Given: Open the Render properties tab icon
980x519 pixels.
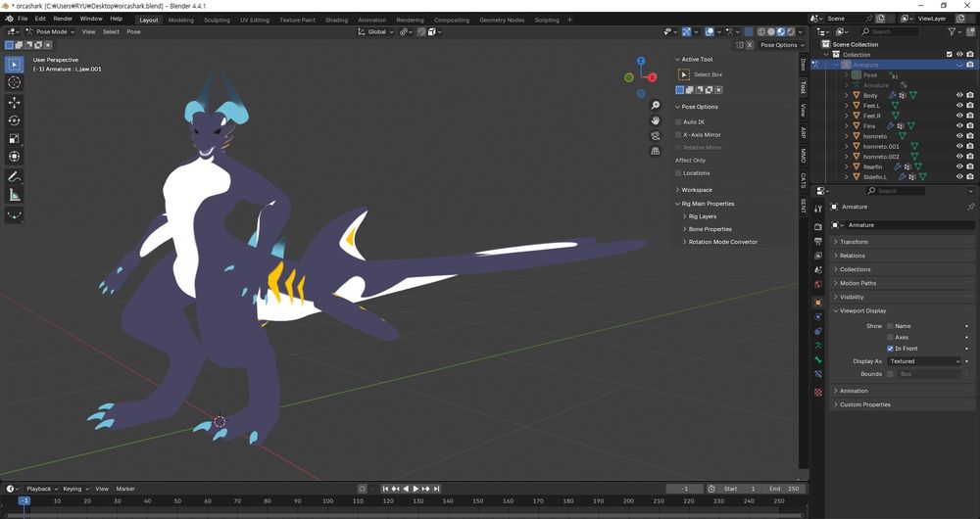Looking at the screenshot, I should 818,227.
